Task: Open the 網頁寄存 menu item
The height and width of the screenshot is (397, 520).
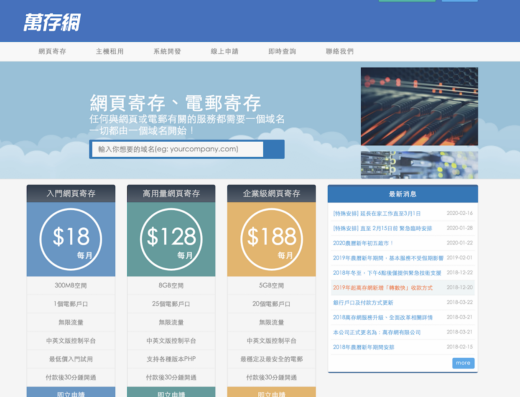Action: [x=52, y=51]
